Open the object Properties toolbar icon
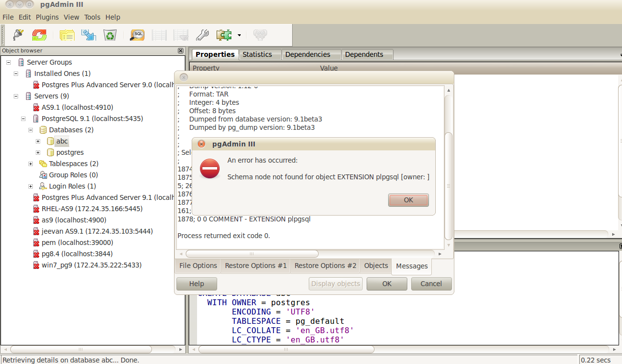The height and width of the screenshot is (364, 622). tap(67, 35)
